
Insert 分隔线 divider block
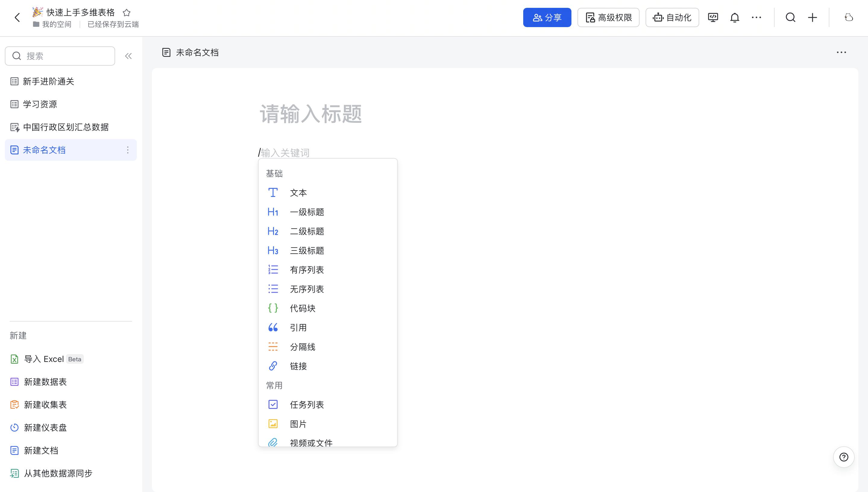pyautogui.click(x=302, y=347)
